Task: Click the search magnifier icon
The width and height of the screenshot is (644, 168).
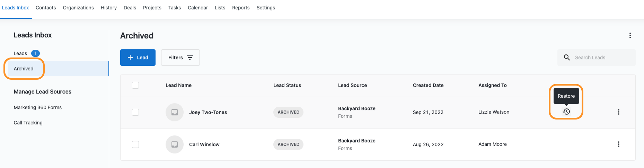Action: pos(567,58)
